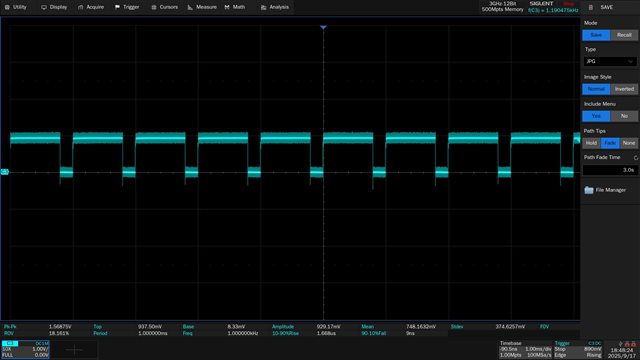
Task: Select the Pk-Pk measurement
Action: pos(10,327)
